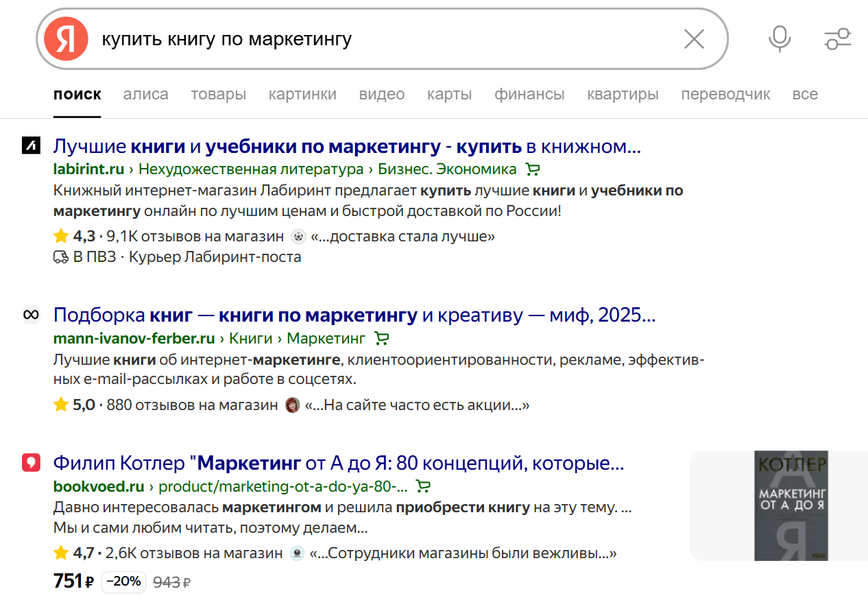Click the Bookvoed snippet Давно интересовалась маркетингом

pos(342,518)
